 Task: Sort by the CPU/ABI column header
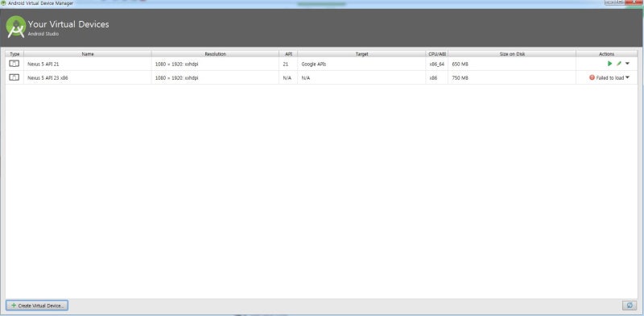pyautogui.click(x=437, y=54)
